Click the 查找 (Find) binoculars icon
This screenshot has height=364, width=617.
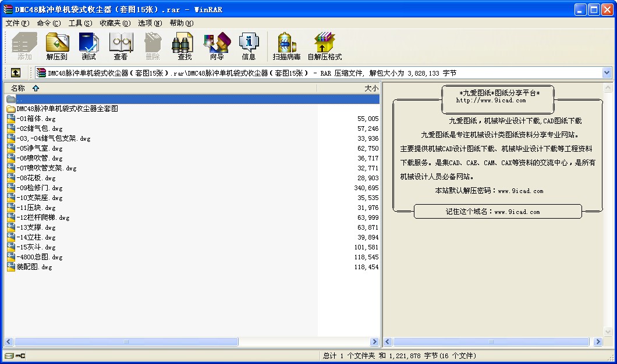pyautogui.click(x=185, y=47)
